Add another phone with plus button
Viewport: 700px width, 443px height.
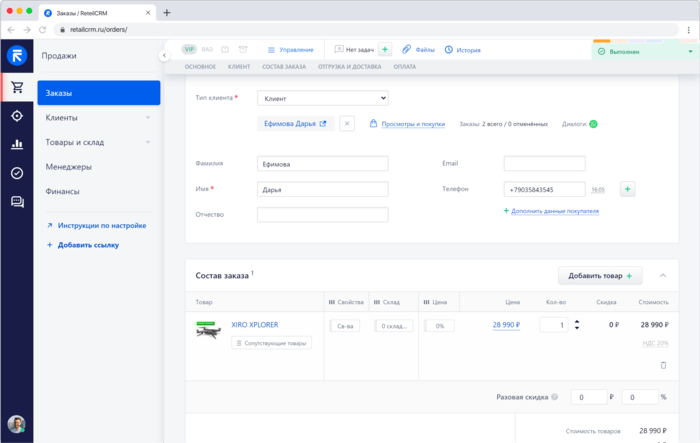627,189
